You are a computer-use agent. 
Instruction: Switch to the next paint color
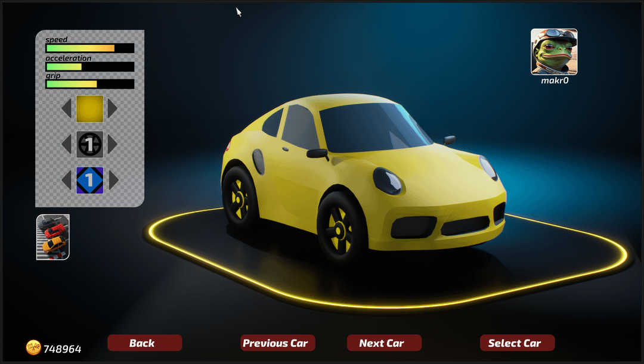pyautogui.click(x=112, y=108)
